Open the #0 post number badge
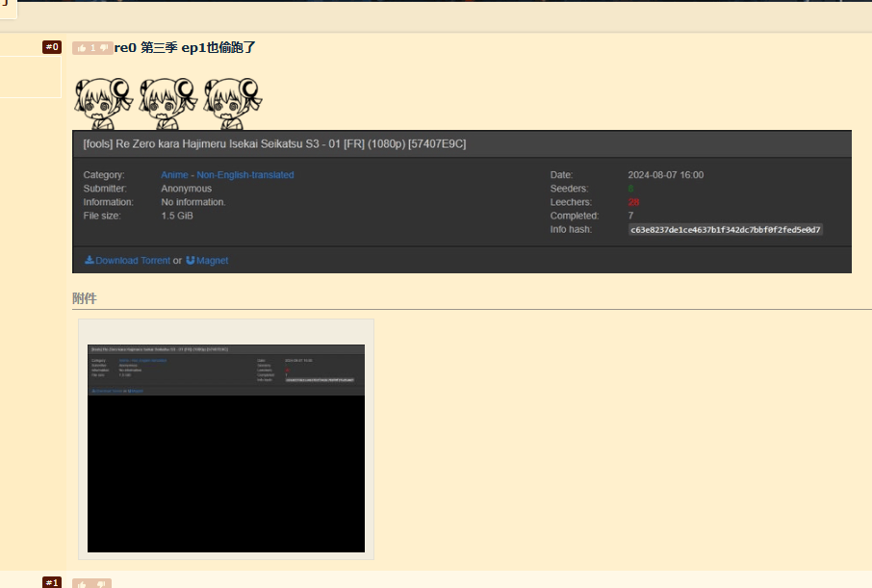This screenshot has height=588, width=872. coord(52,47)
